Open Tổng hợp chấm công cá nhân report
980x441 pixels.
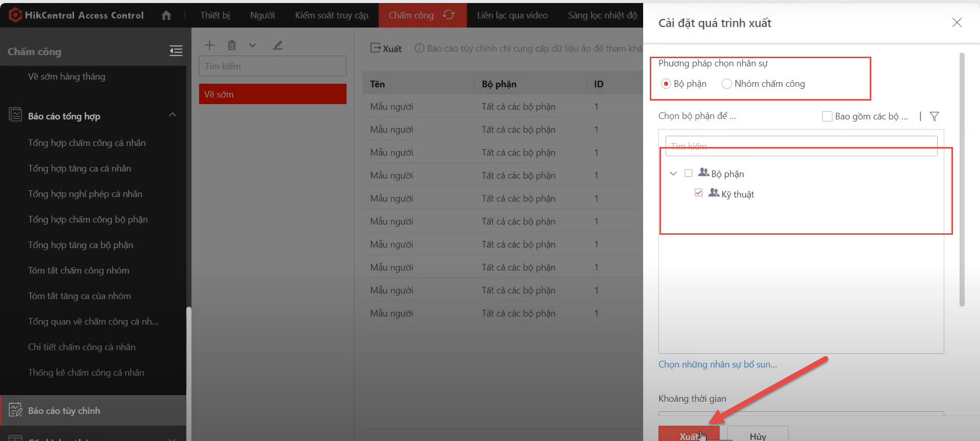point(87,143)
